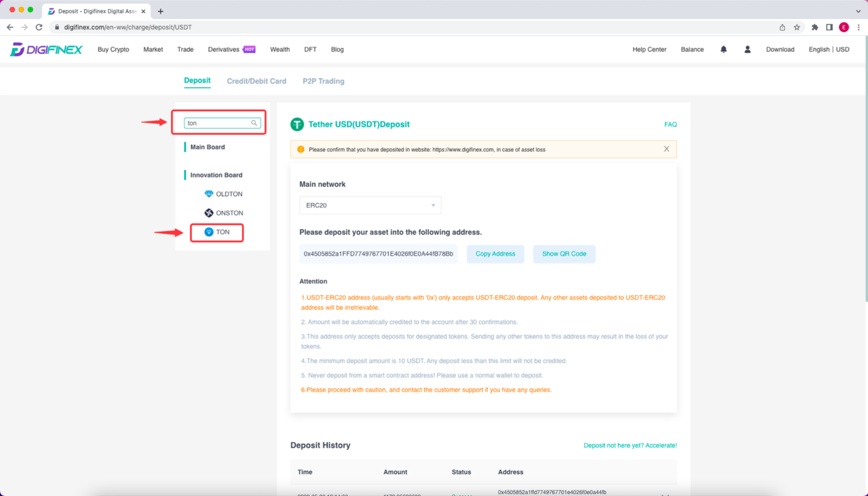Click the Amount column header
Viewport: 868px width, 496px height.
coord(395,472)
